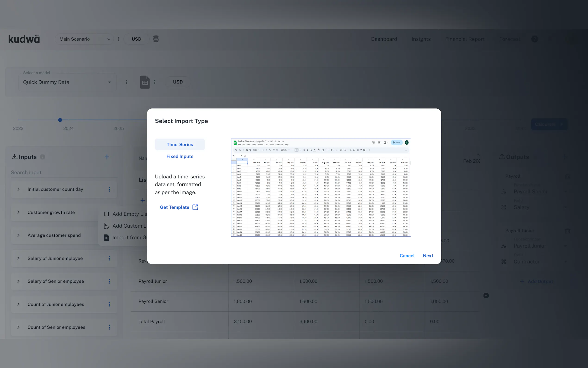This screenshot has height=368, width=588.
Task: Click the Kudwa logo
Action: [24, 39]
